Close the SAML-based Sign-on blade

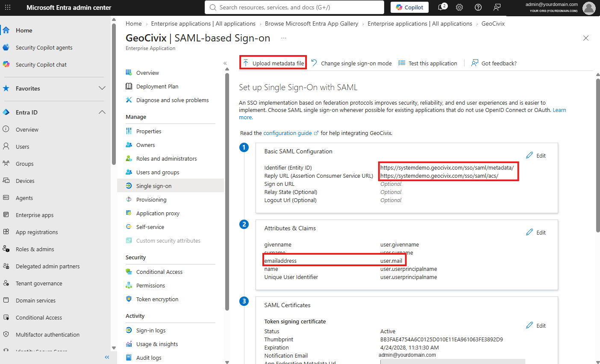click(586, 38)
